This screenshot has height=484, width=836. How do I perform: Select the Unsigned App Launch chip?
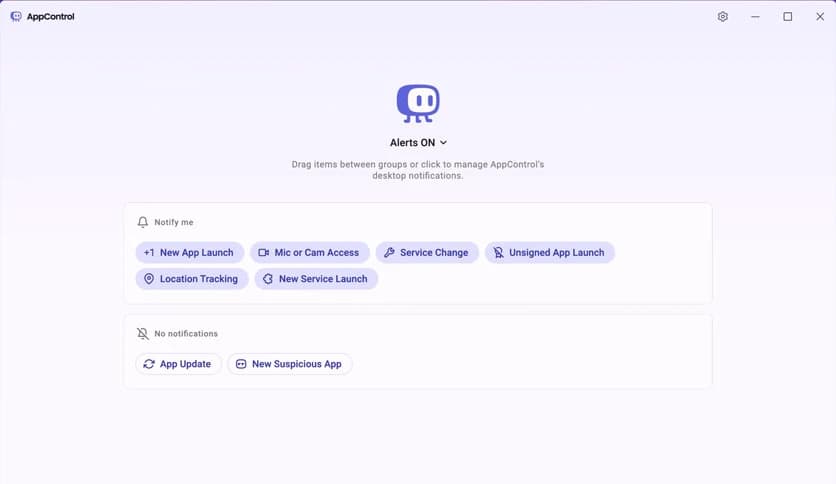point(550,253)
